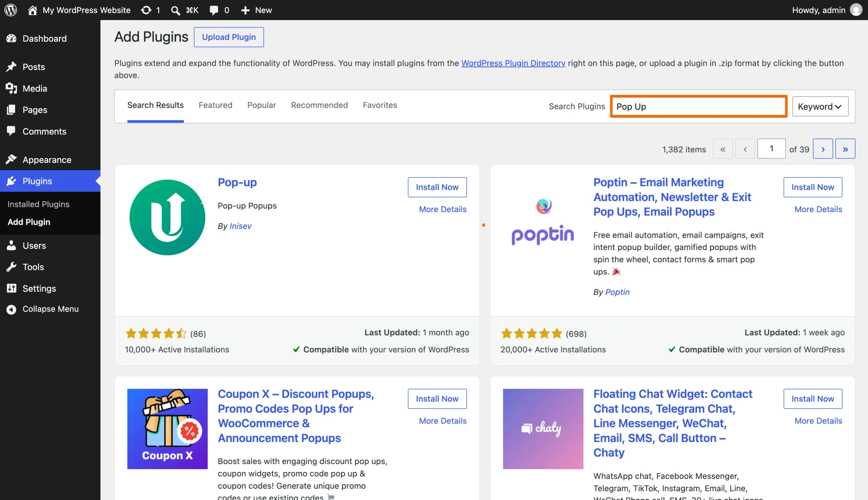Switch to the Favorites tab
This screenshot has height=500, width=868.
pos(380,105)
